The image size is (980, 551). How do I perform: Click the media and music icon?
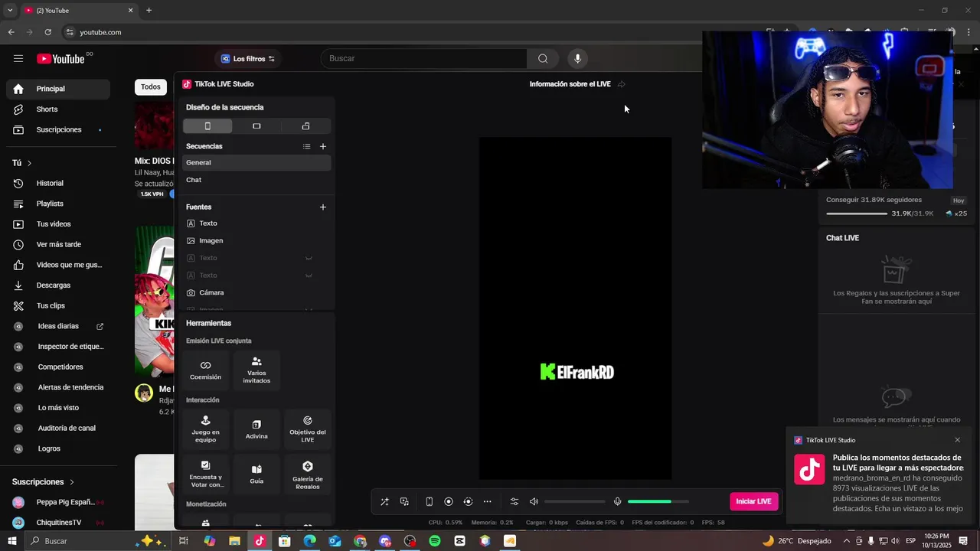pos(404,502)
